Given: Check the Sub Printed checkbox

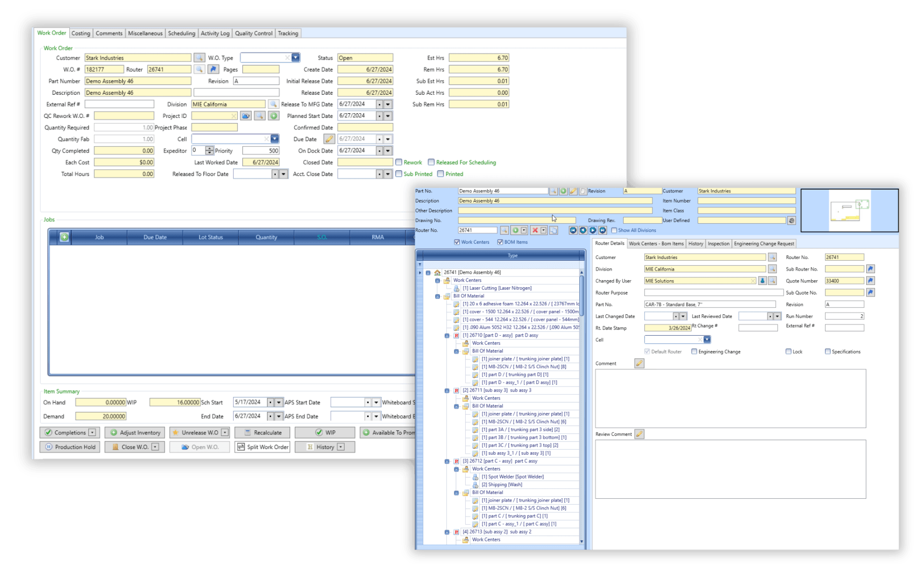Looking at the screenshot, I should 399,174.
